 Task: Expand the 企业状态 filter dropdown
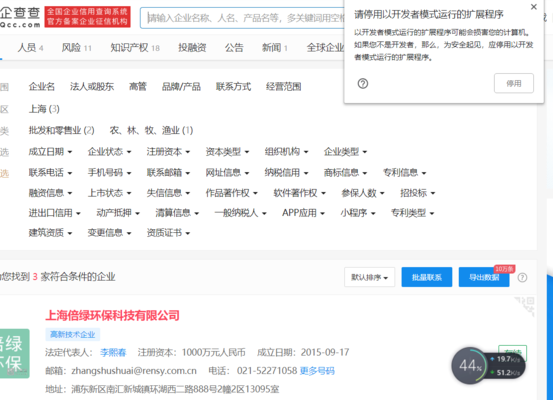click(x=109, y=152)
